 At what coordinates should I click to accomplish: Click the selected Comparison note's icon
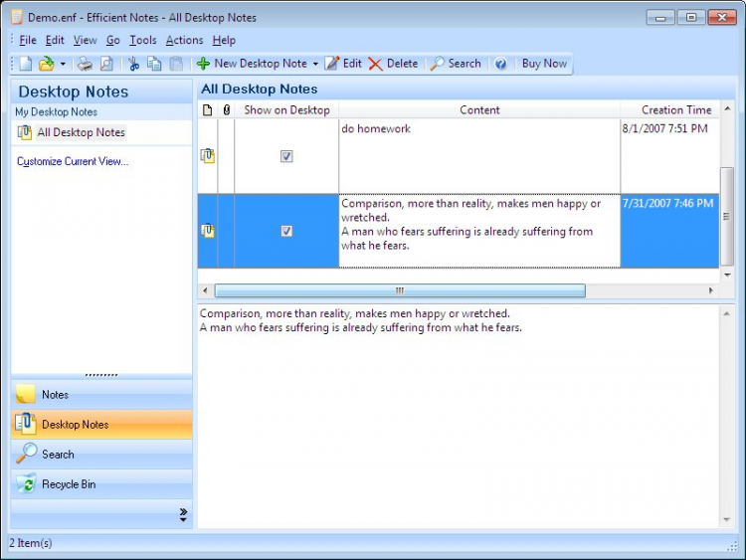click(208, 231)
